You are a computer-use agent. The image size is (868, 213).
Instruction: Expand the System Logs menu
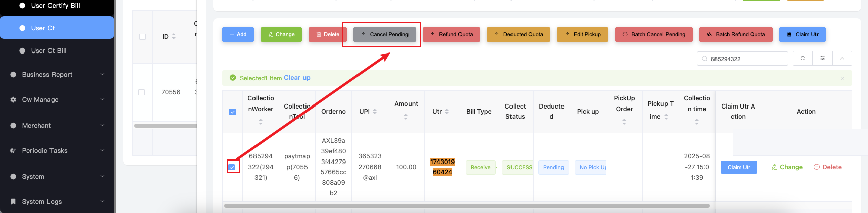[x=57, y=202]
